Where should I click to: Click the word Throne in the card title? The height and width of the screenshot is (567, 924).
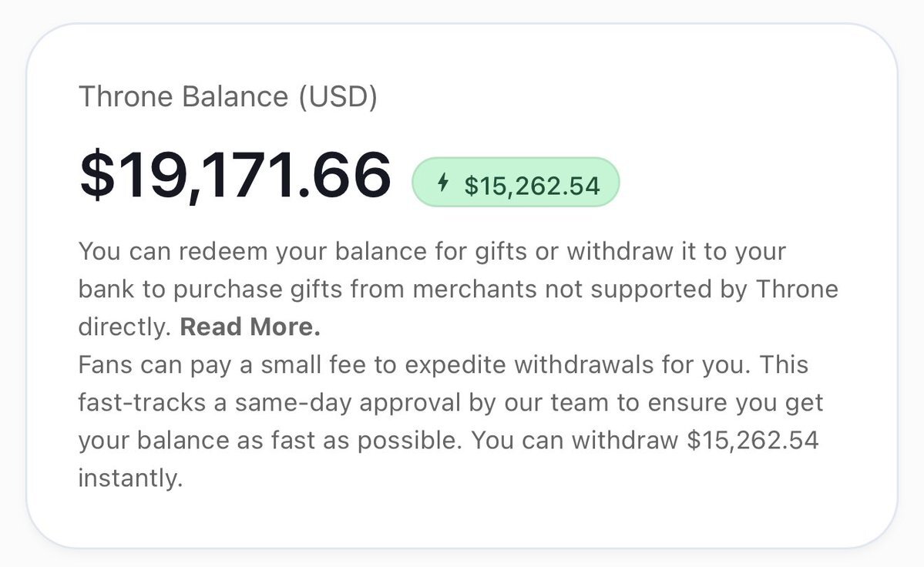tap(126, 97)
